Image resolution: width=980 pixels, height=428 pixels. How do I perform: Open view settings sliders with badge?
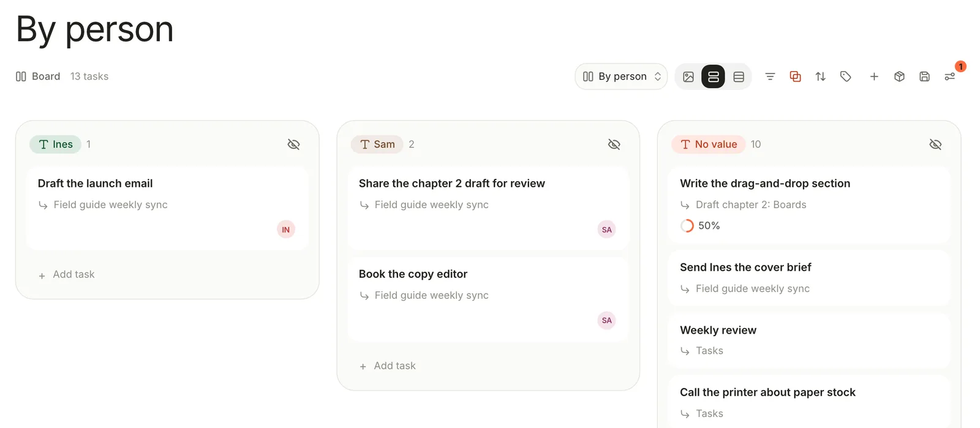pyautogui.click(x=950, y=77)
